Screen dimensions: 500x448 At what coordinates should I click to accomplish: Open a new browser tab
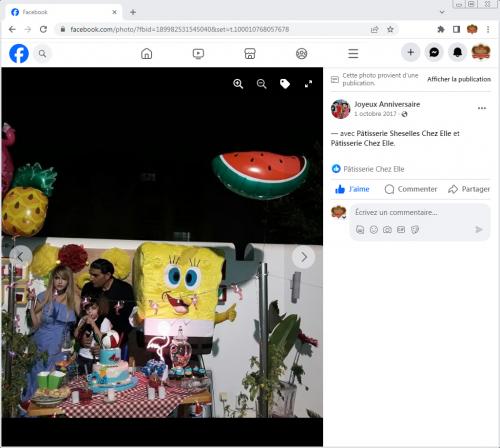pos(133,12)
